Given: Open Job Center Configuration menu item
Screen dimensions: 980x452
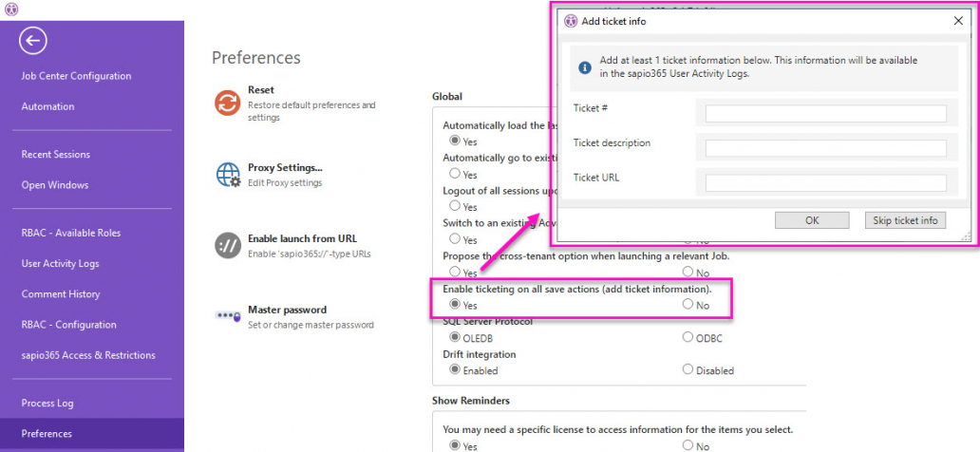Looking at the screenshot, I should [76, 76].
